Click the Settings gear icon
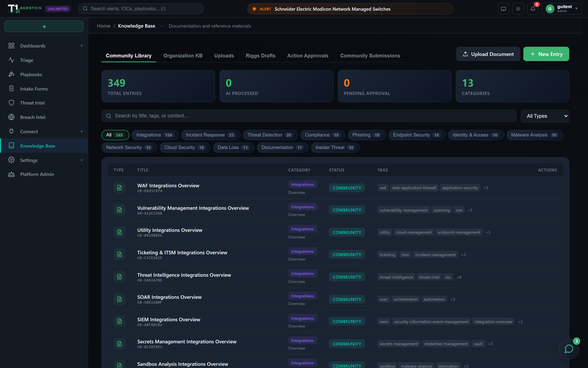 coord(11,160)
